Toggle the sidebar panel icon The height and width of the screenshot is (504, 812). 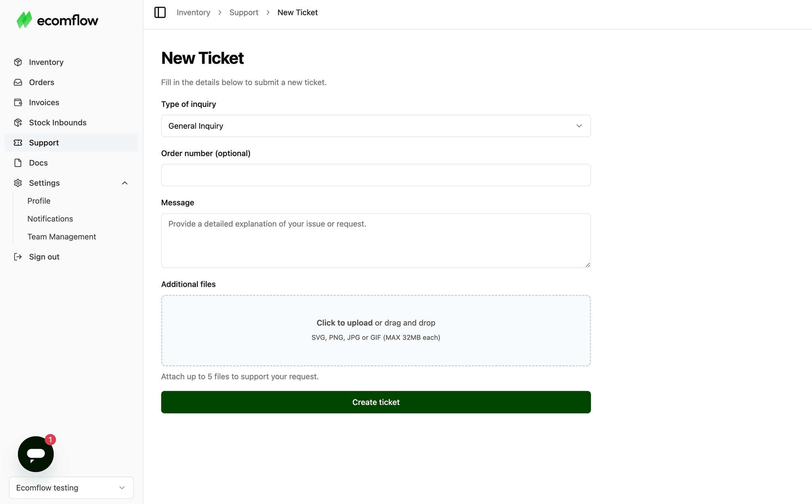coord(160,12)
